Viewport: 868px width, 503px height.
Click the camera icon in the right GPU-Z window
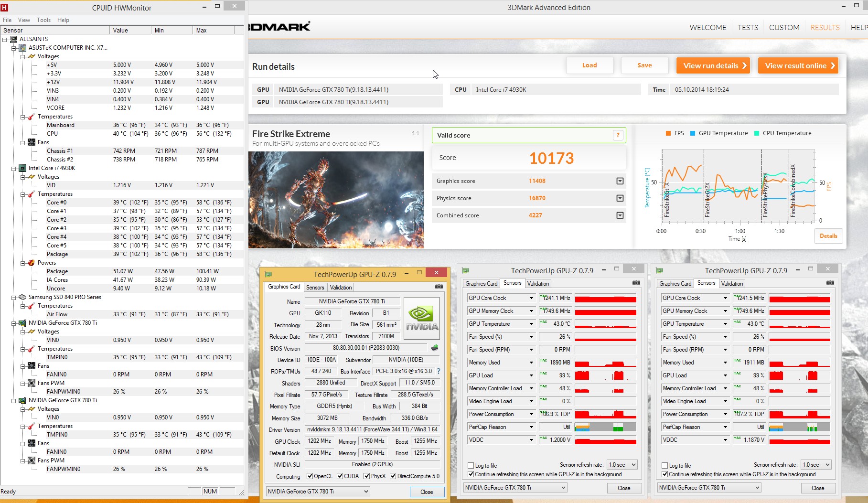(830, 283)
